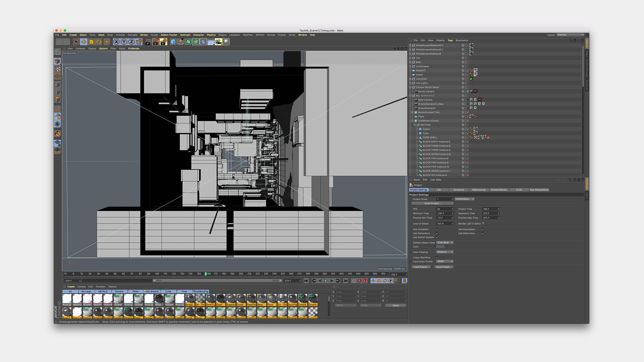Viewport: 644px width, 362px height.
Task: Go to start of timeline
Action: [x=306, y=281]
